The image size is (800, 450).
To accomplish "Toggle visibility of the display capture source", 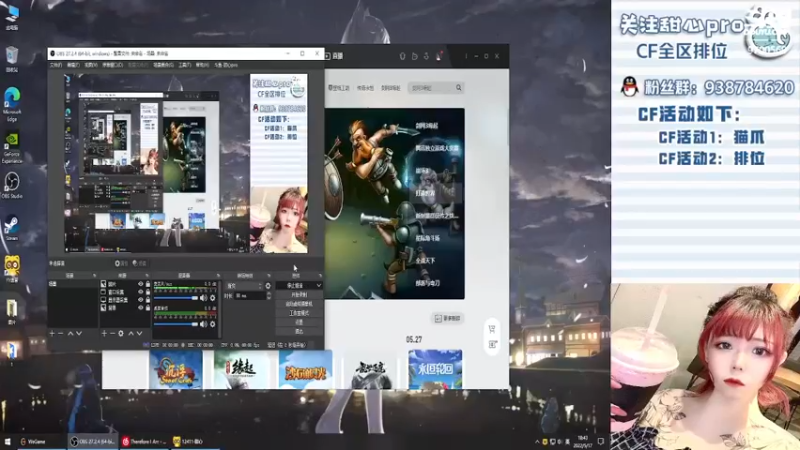I will click(x=140, y=300).
